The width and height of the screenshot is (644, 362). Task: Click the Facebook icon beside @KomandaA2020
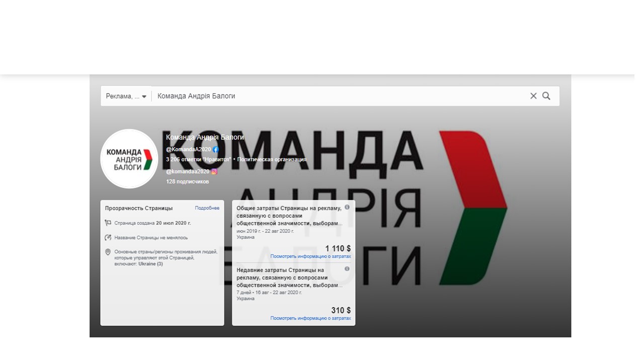(216, 149)
